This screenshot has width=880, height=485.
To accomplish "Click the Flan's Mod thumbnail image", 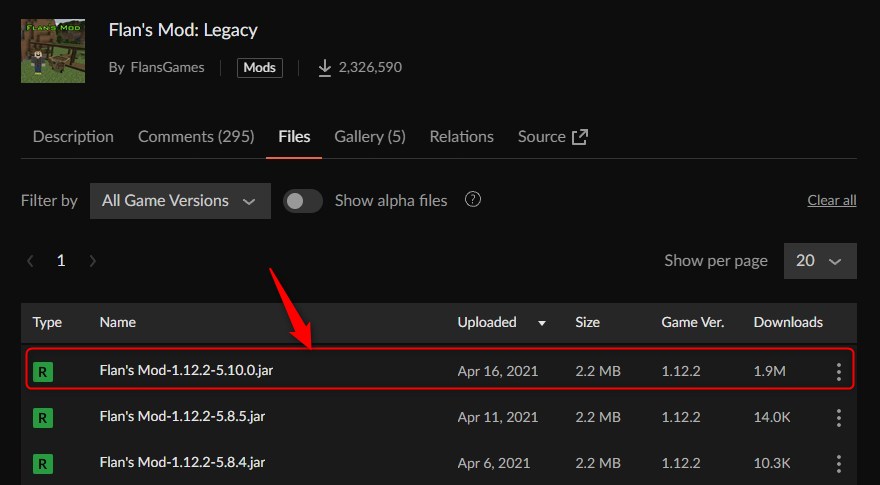I will coord(53,51).
